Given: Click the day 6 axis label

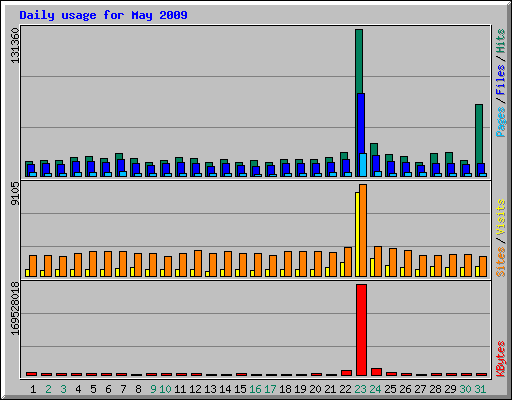Looking at the screenshot, I should (108, 389).
